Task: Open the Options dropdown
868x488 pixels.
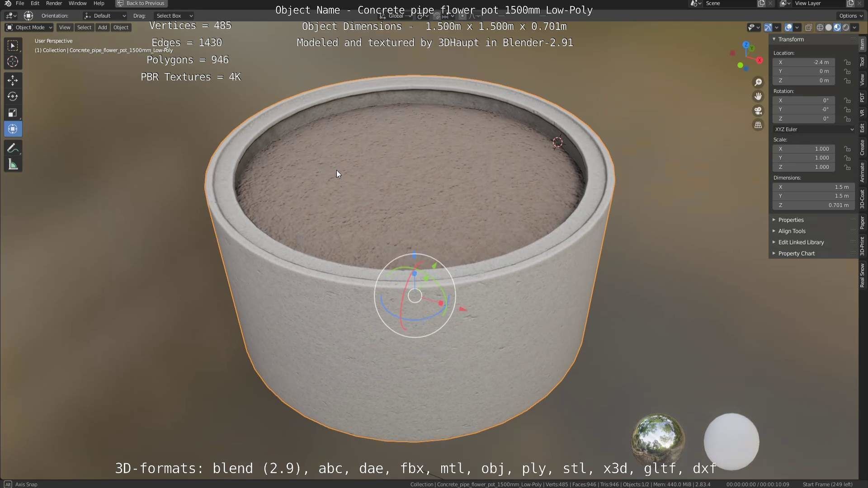Action: tap(850, 16)
